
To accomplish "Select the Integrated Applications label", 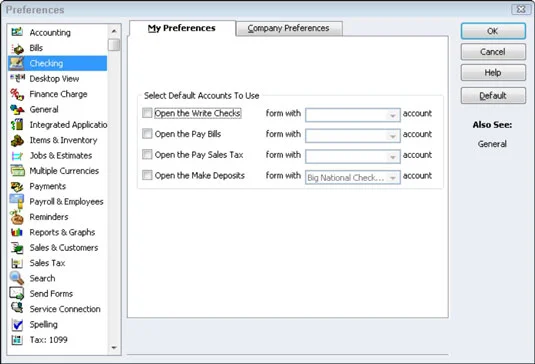I will [68, 125].
